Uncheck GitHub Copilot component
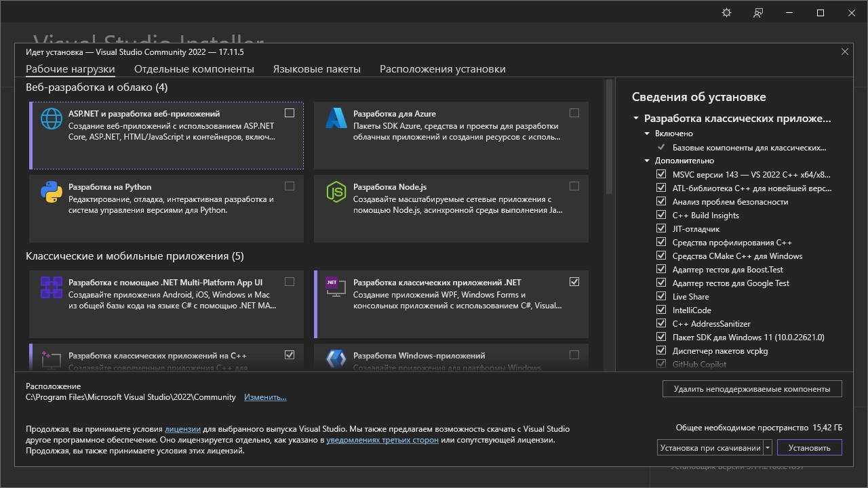This screenshot has width=868, height=488. click(661, 364)
